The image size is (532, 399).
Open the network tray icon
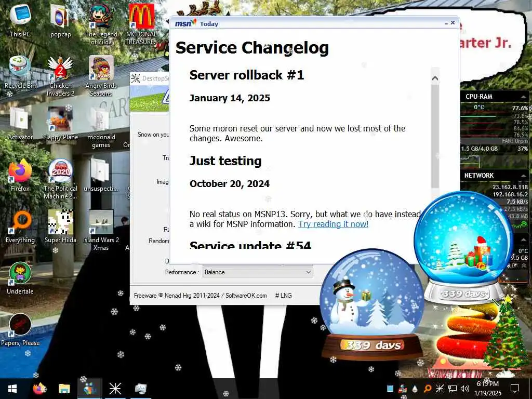[453, 389]
